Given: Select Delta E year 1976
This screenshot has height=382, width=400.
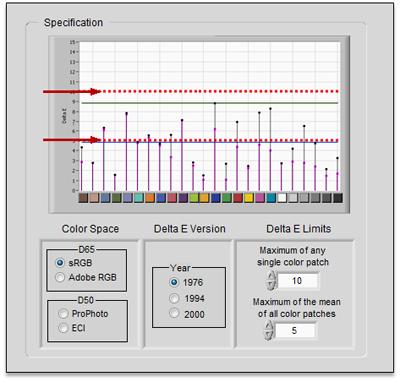Looking at the screenshot, I should [x=174, y=282].
